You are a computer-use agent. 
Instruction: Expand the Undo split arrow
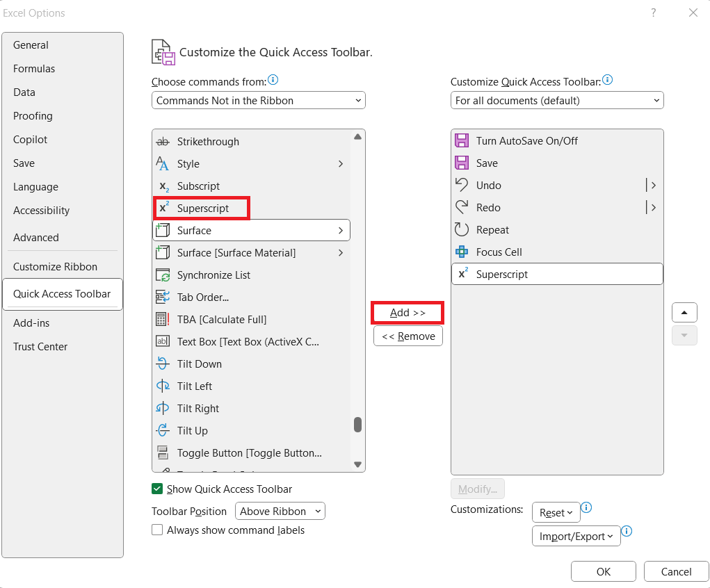(653, 185)
